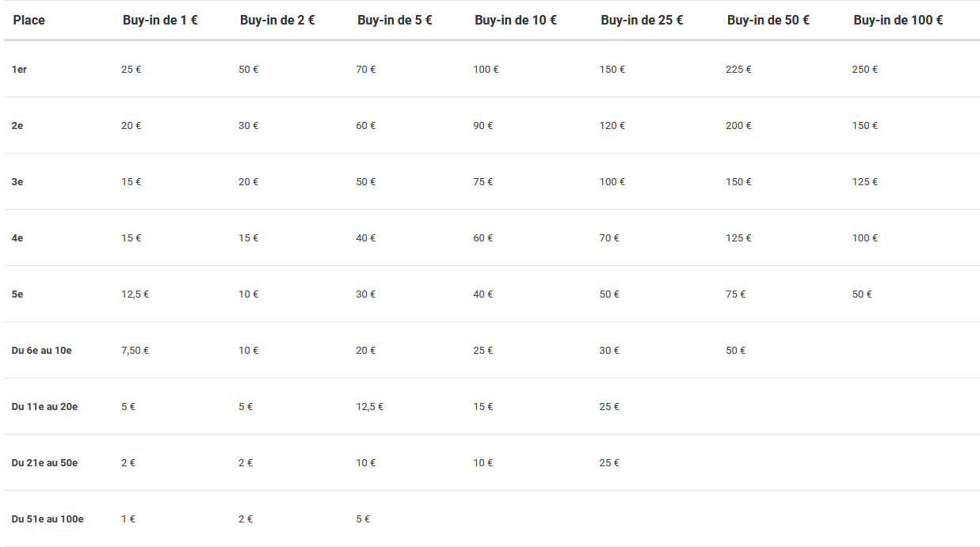
Task: Click the 12,5 € cell in 5e row
Action: tap(135, 294)
